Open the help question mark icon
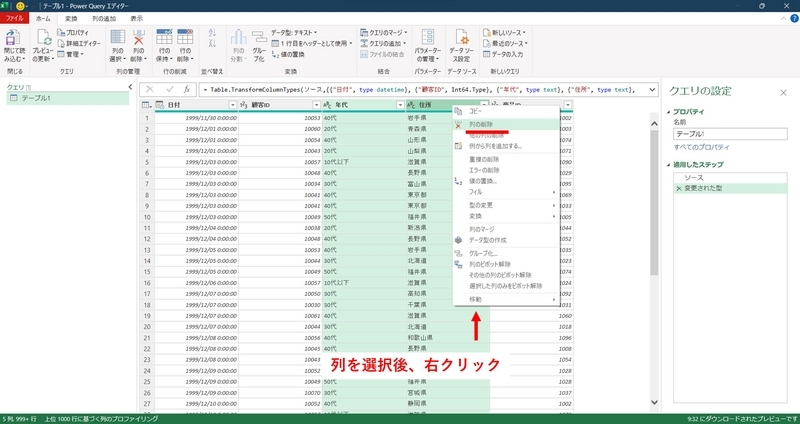This screenshot has width=800, height=424. [x=794, y=18]
